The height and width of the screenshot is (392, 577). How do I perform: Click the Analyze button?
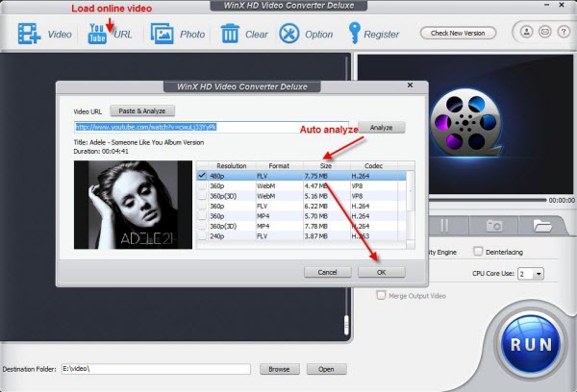click(x=381, y=128)
